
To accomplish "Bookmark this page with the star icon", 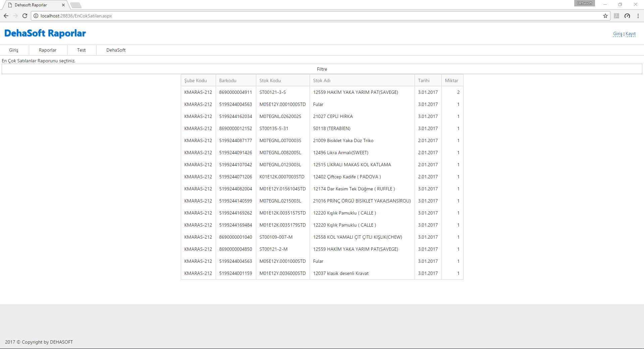I will tap(605, 16).
